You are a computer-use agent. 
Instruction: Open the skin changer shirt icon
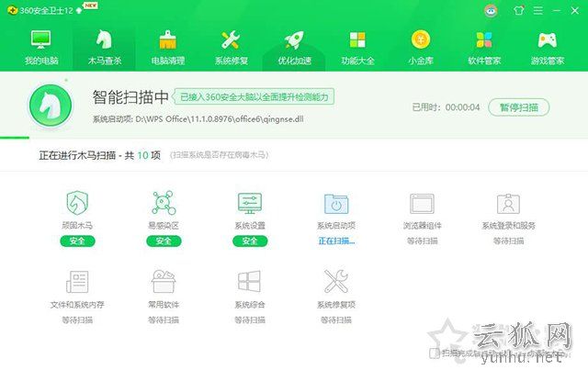pos(519,10)
